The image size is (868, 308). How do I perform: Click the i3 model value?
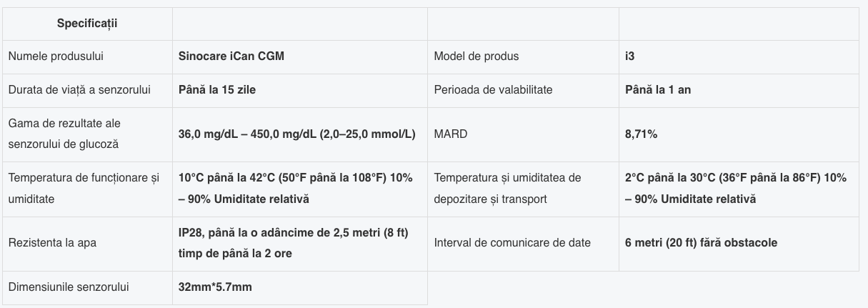point(629,56)
